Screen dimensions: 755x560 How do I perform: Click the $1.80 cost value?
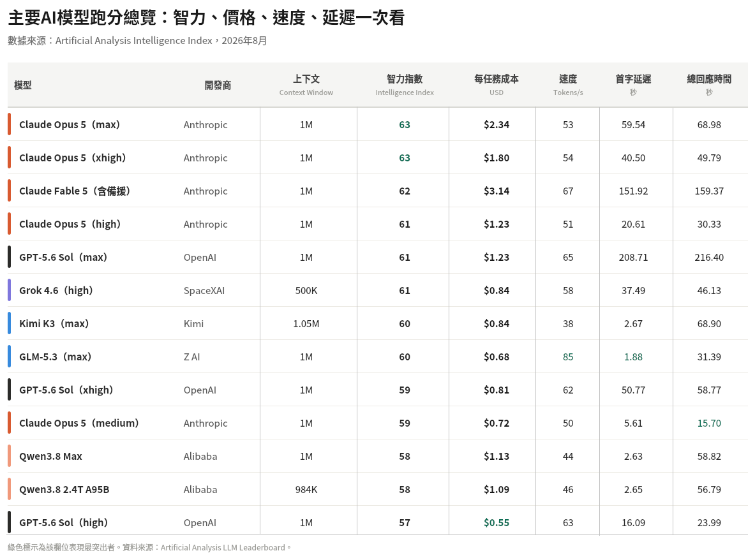[497, 158]
